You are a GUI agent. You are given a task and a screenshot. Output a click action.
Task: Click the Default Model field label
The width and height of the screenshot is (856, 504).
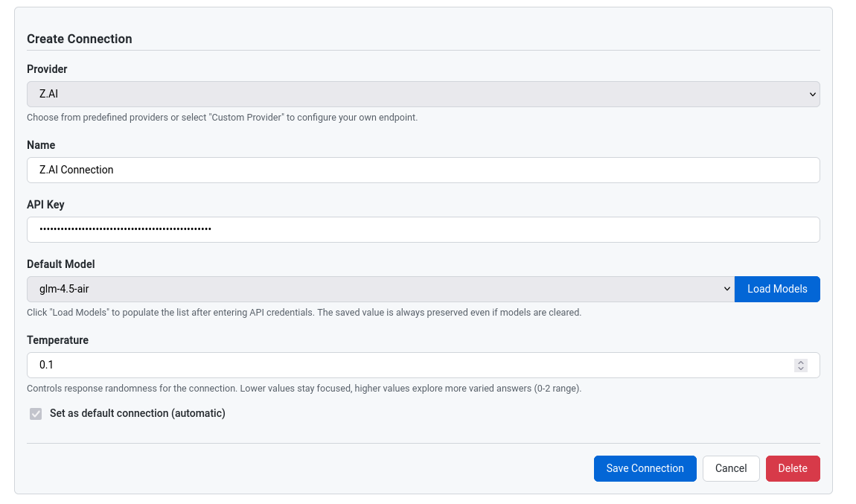click(x=60, y=264)
